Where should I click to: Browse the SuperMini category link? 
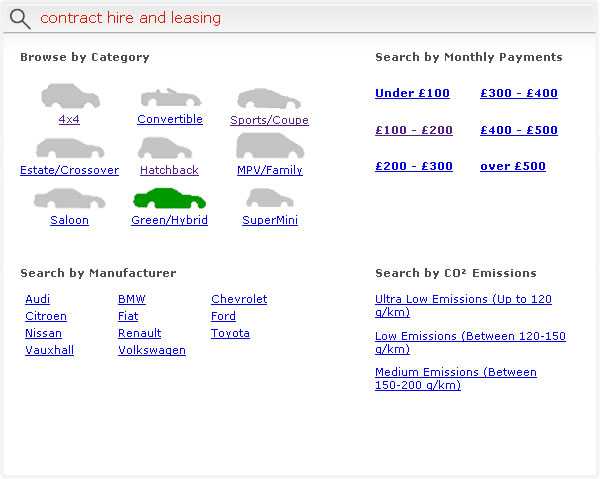pyautogui.click(x=270, y=220)
